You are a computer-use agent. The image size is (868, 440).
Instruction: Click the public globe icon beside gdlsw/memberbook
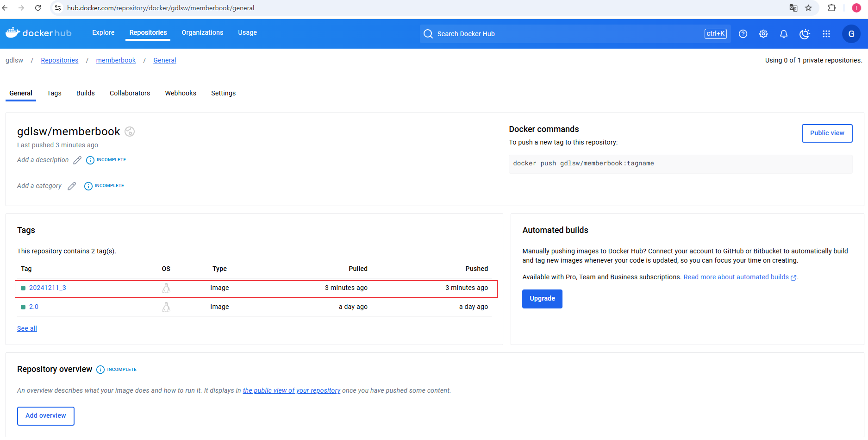[x=130, y=132]
